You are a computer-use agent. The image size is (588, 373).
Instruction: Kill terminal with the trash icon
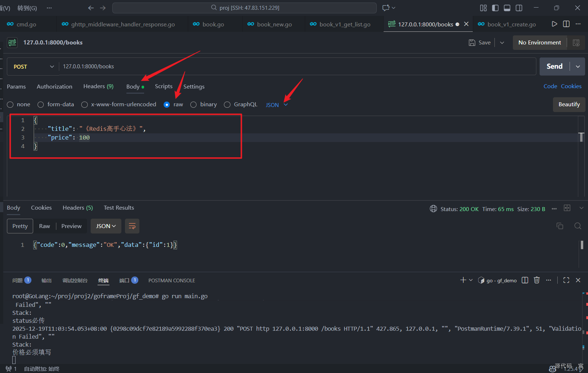click(537, 280)
